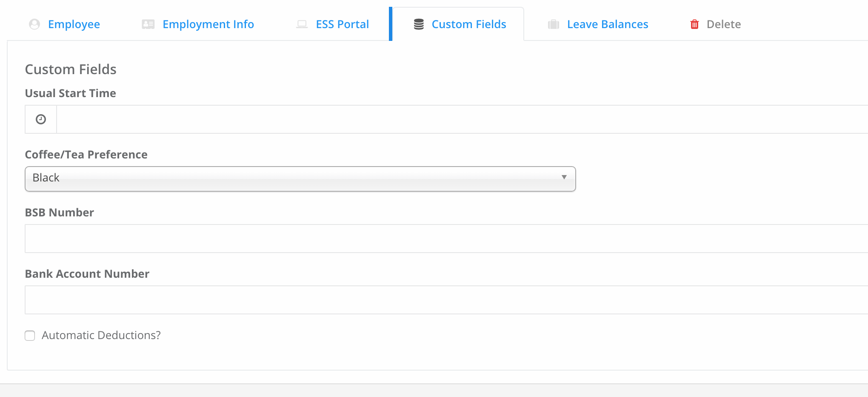Click the Employee person icon
Viewport: 868px width, 397px height.
pyautogui.click(x=34, y=24)
